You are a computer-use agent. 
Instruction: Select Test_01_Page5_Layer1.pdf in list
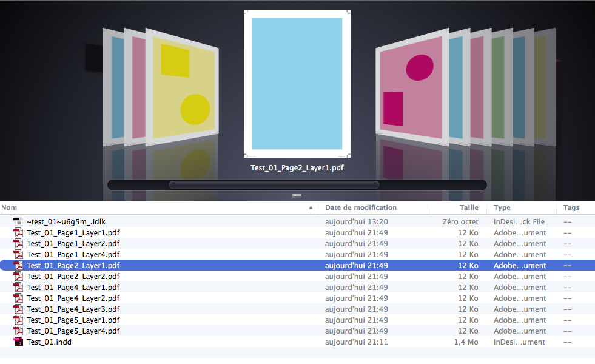(73, 320)
